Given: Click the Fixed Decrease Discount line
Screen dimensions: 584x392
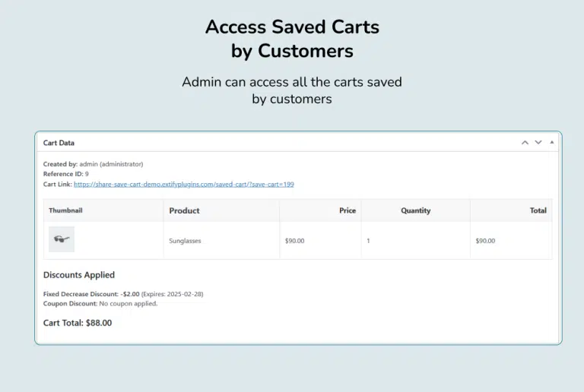Looking at the screenshot, I should click(123, 294).
